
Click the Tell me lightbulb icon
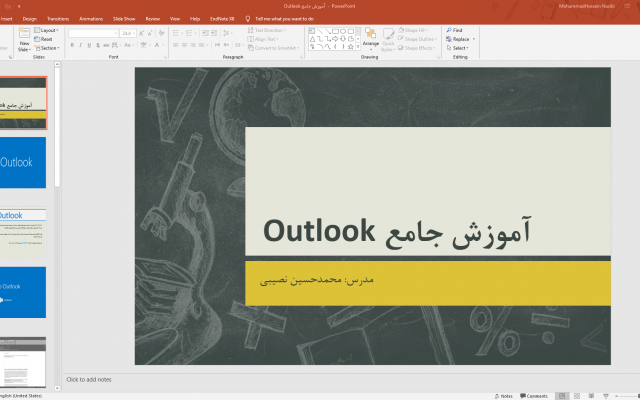[x=247, y=19]
